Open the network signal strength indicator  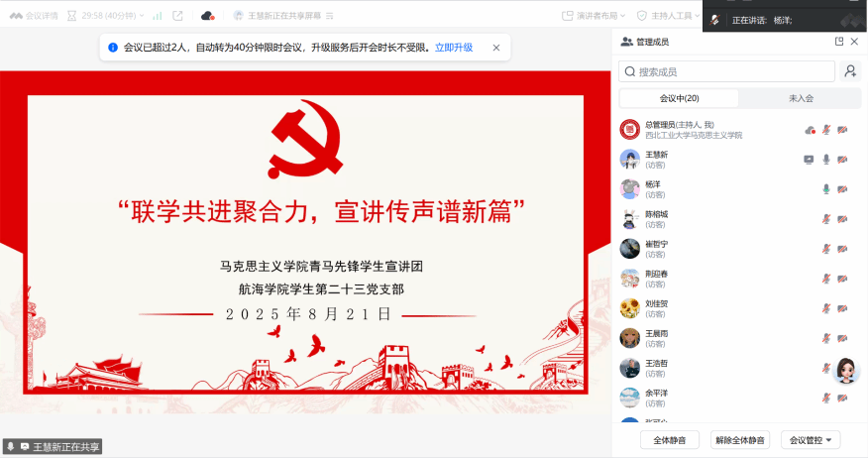coord(158,16)
